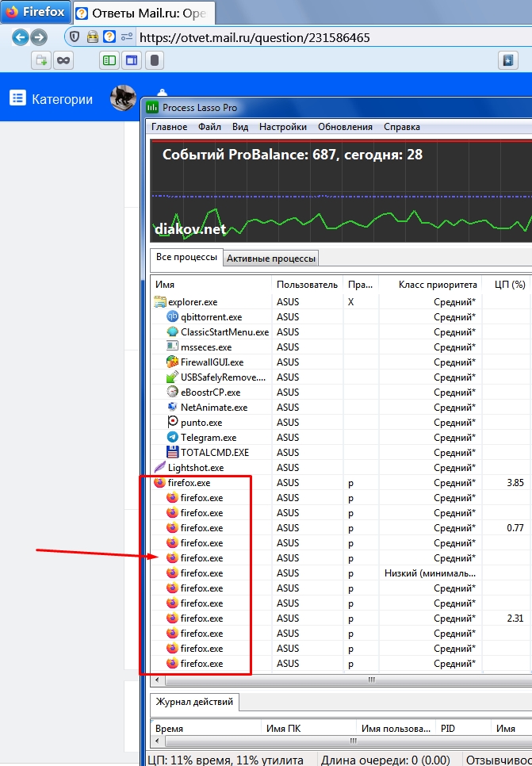Click the eBoostrCP.exe process icon

point(173,392)
